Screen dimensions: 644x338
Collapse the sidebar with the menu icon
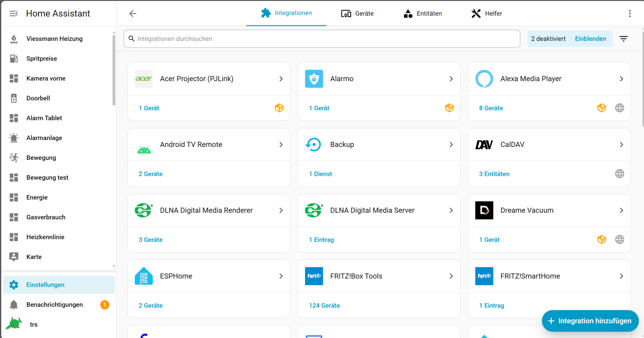coord(14,14)
